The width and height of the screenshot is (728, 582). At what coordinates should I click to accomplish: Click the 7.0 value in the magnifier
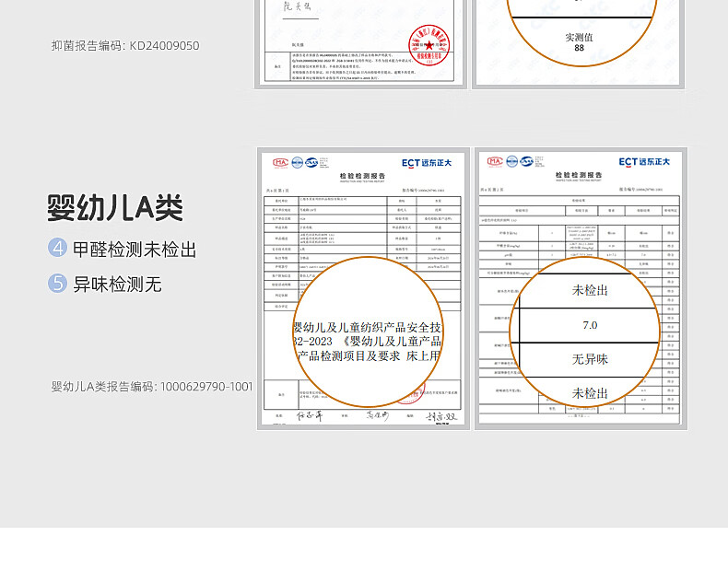point(590,325)
